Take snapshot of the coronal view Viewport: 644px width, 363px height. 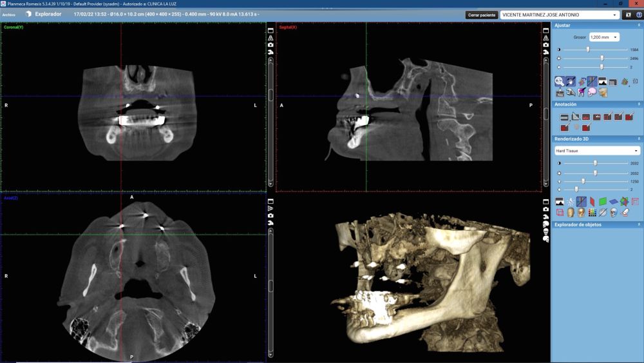point(271,45)
